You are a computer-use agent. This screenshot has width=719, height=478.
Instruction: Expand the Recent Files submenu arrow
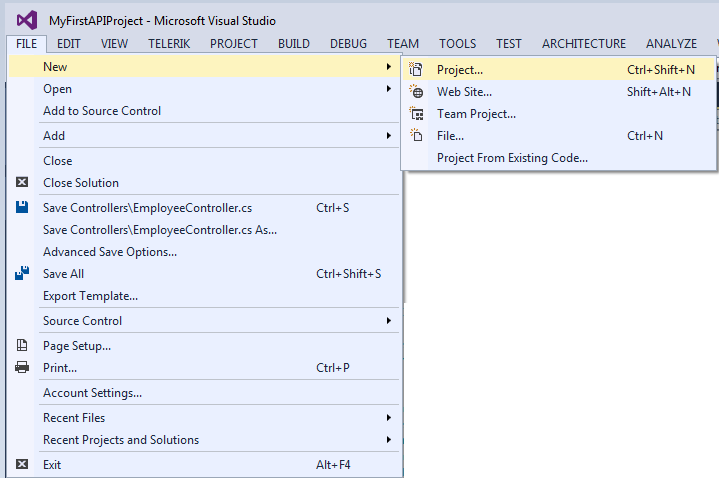pos(389,417)
